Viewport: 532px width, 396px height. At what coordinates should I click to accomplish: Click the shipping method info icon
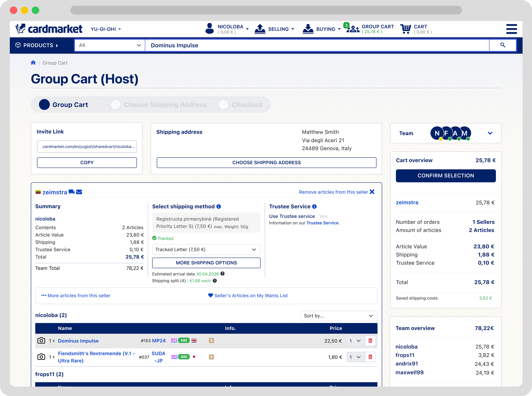click(219, 206)
